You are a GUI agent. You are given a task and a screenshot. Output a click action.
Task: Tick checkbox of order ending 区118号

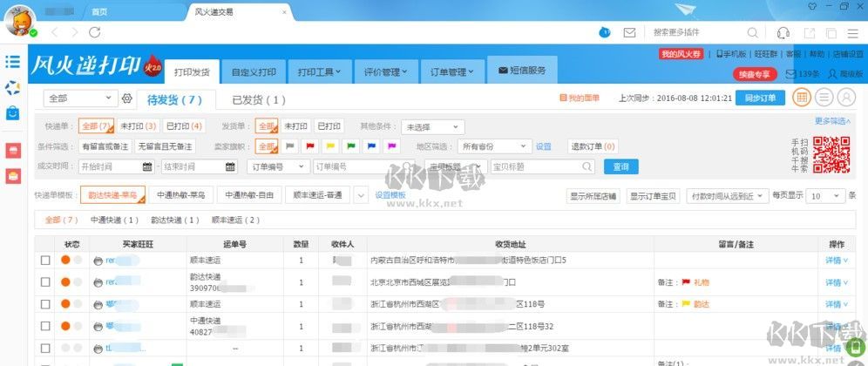(45, 304)
